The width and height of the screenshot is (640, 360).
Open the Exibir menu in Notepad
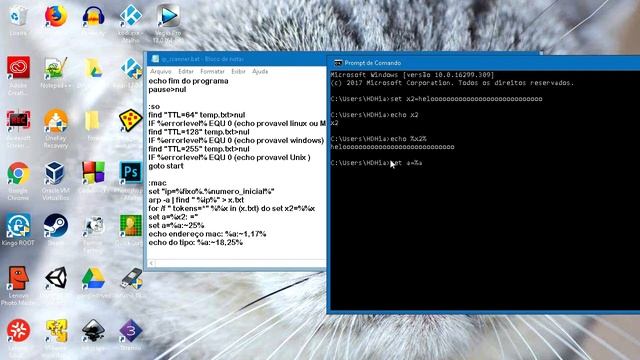(x=238, y=71)
